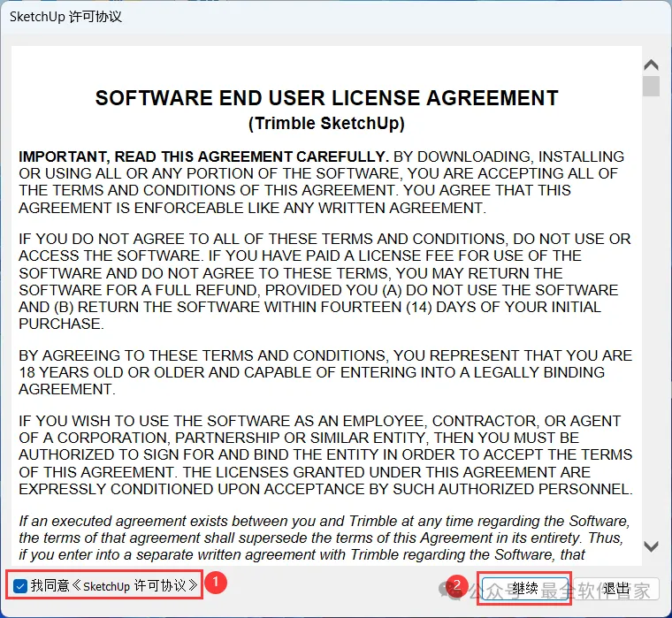Click the paragraph starting IF YOU WISH TO USE
Viewport: 672px width, 618px height.
(325, 454)
